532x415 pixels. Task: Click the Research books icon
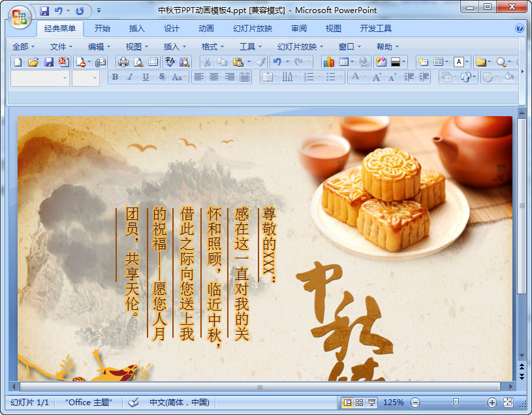click(185, 62)
